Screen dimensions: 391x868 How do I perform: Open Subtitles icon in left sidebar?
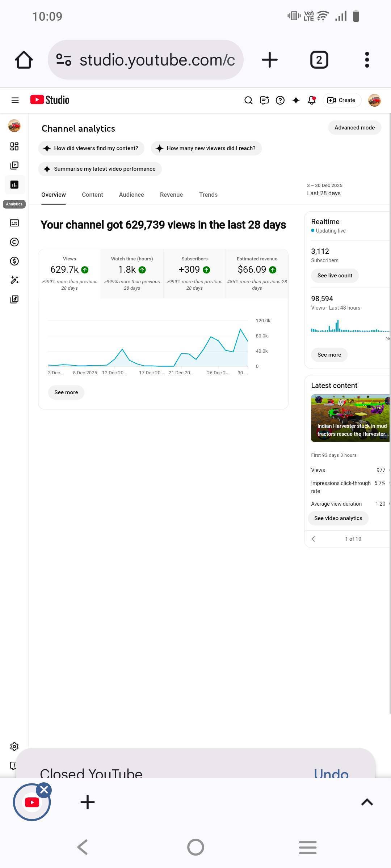pos(14,223)
